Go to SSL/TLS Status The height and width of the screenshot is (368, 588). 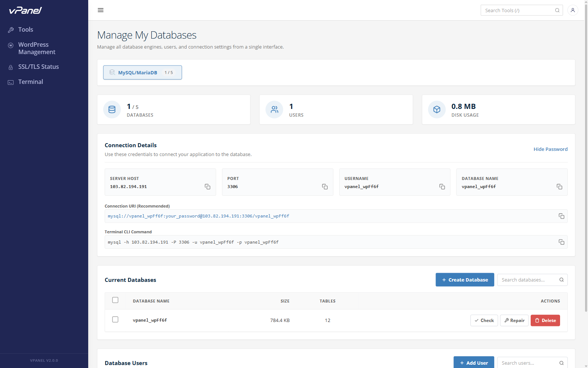(x=39, y=67)
